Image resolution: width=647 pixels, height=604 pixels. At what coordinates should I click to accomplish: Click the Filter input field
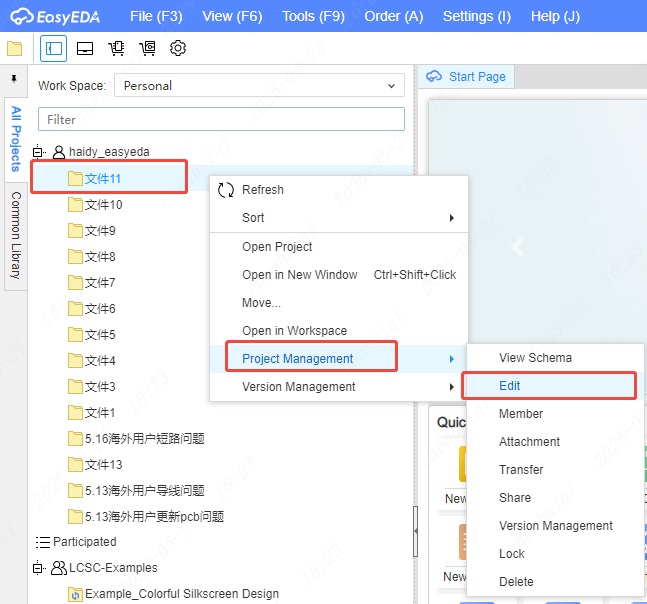tap(221, 119)
